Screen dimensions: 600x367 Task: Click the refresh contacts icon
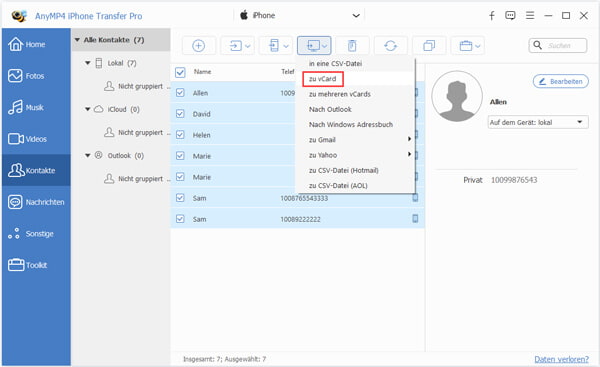(x=390, y=46)
